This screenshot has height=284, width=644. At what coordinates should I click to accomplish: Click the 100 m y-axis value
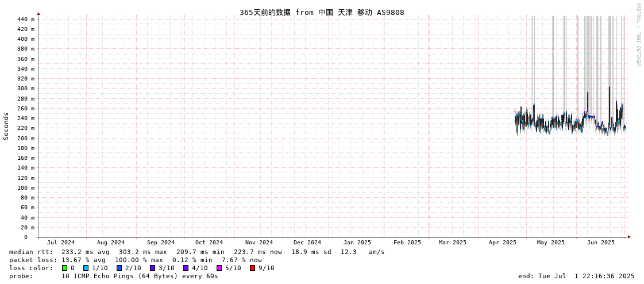25,188
